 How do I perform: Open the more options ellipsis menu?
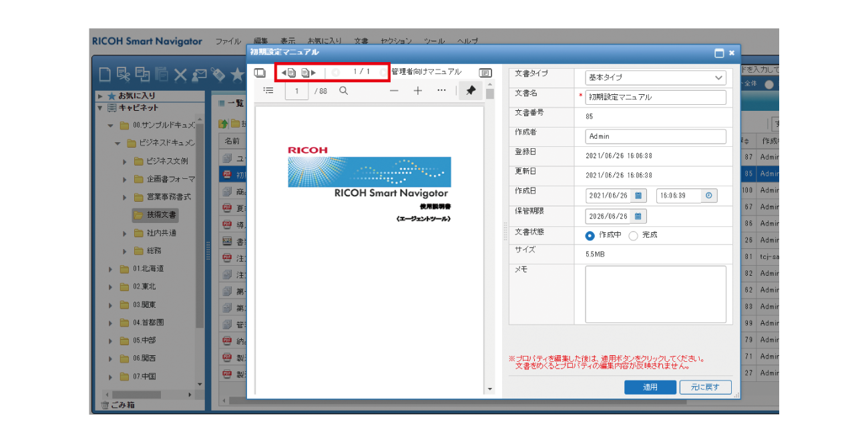point(441,91)
